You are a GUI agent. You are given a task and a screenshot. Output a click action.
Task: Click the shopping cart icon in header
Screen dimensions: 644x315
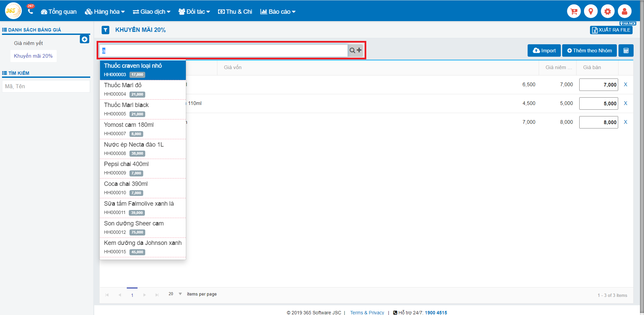point(574,11)
